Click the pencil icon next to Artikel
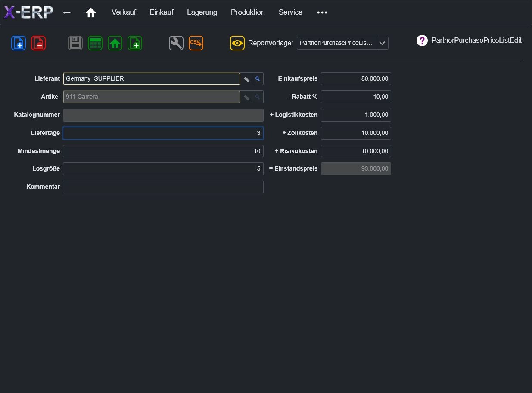The width and height of the screenshot is (532, 393). tap(246, 97)
